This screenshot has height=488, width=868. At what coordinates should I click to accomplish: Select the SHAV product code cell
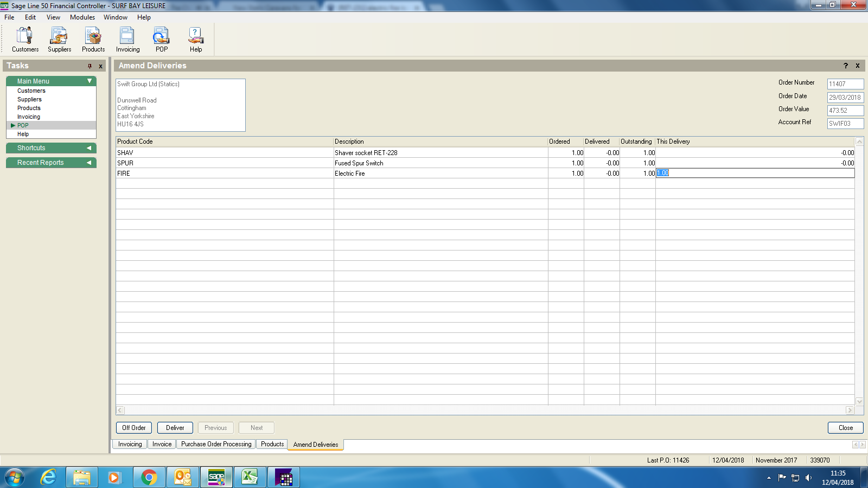pos(225,153)
